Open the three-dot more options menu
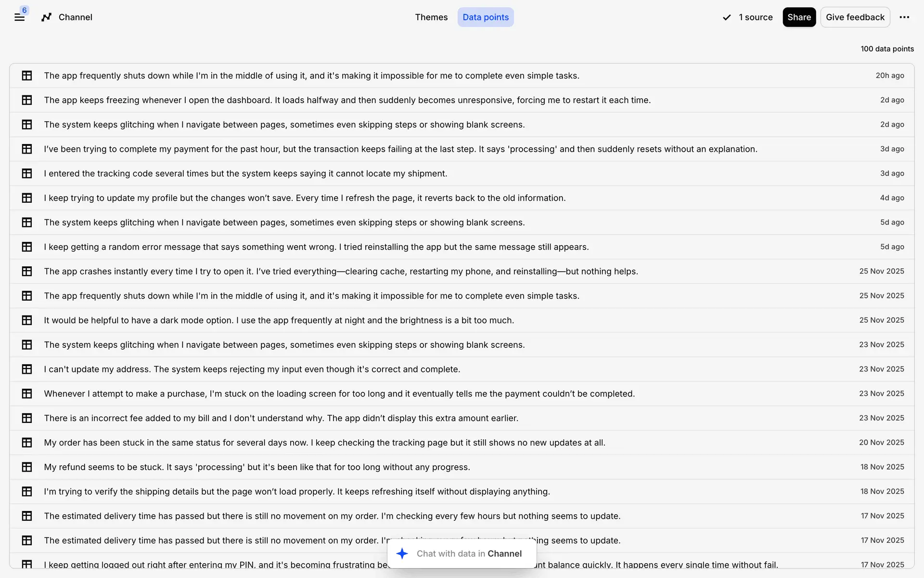The width and height of the screenshot is (924, 578). pyautogui.click(x=904, y=17)
